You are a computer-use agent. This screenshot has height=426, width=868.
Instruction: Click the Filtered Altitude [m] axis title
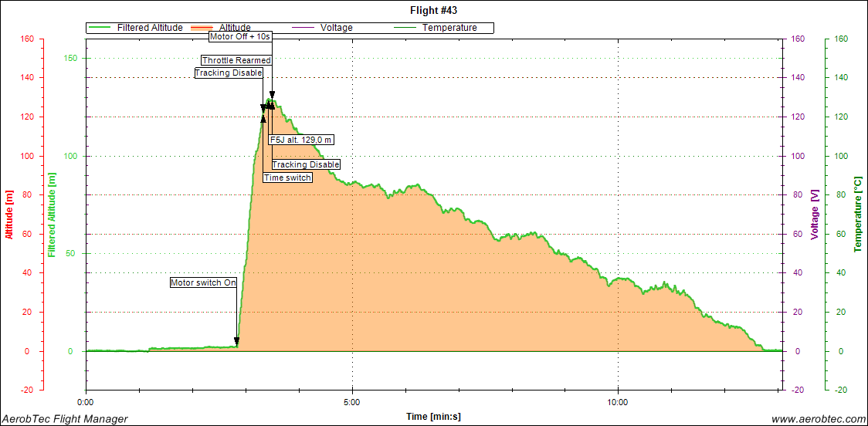click(x=52, y=215)
